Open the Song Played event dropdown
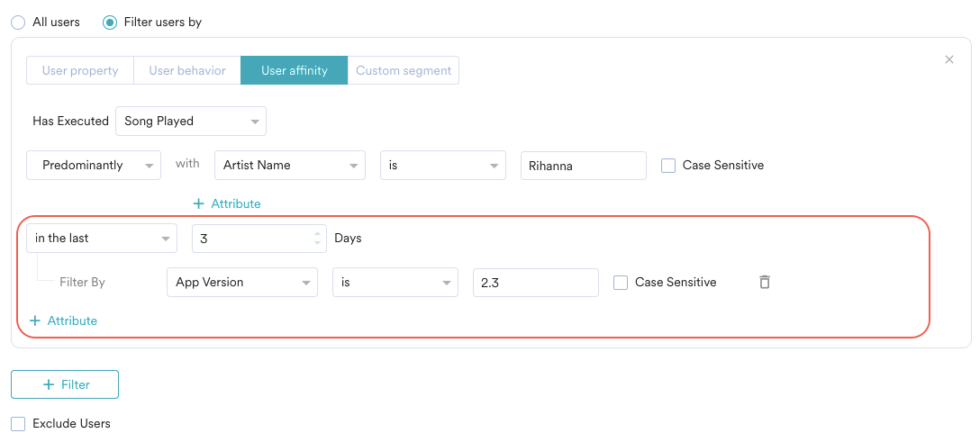 tap(191, 121)
